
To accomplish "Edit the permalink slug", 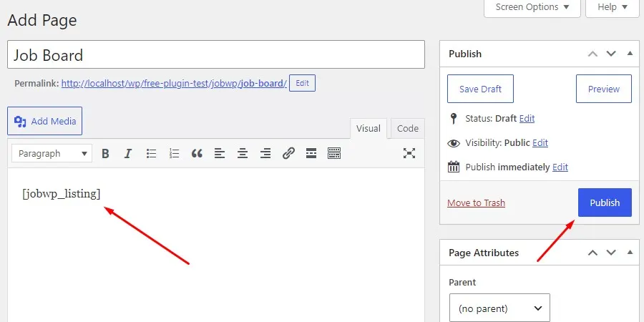I will [302, 83].
